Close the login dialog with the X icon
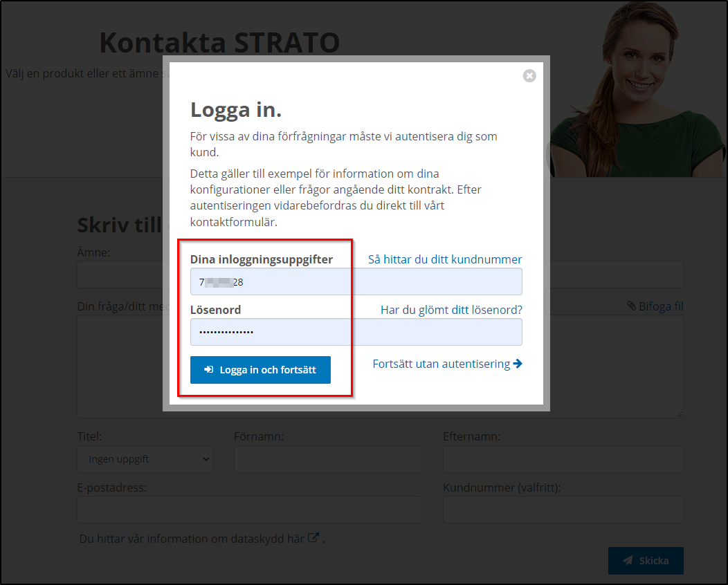 (529, 76)
